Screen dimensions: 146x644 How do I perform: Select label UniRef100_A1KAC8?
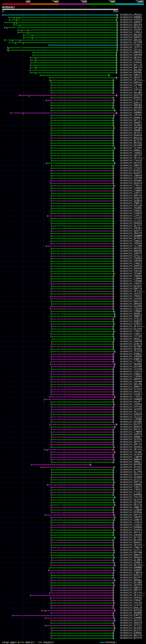pyautogui.click(x=131, y=447)
